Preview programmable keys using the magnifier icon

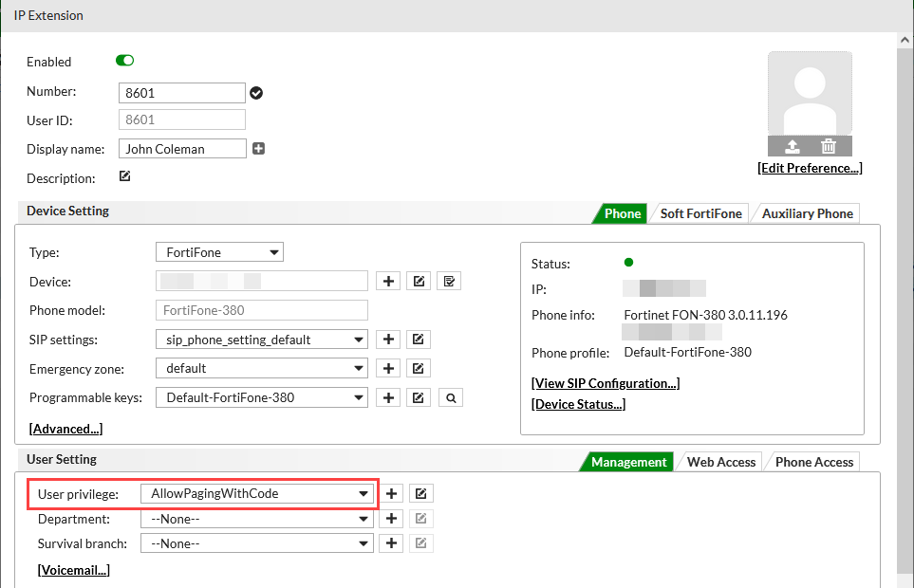(x=449, y=396)
